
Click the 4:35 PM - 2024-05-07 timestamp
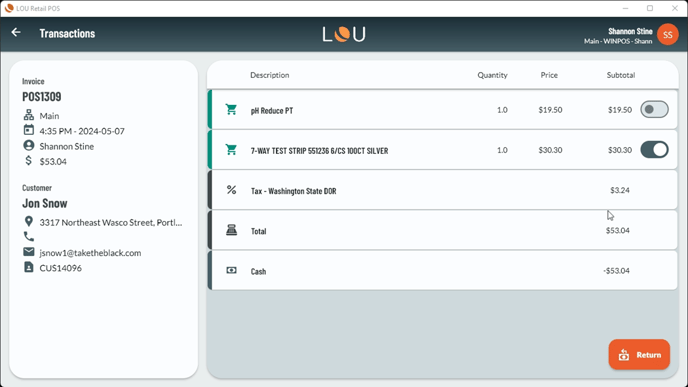[82, 131]
